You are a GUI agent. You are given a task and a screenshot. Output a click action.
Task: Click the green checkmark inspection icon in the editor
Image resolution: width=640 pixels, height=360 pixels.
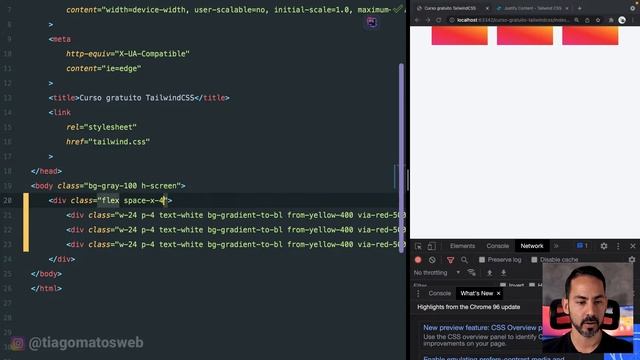point(398,9)
